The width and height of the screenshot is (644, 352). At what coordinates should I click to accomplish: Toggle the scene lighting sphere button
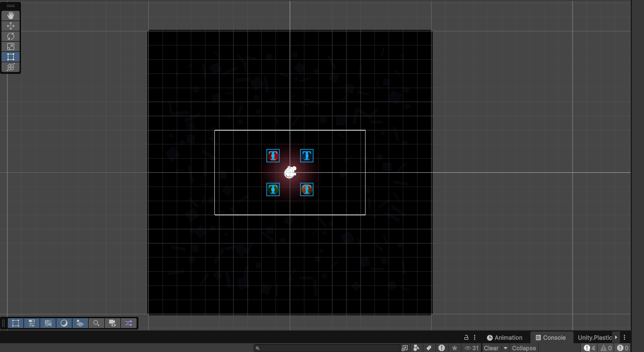coord(64,323)
